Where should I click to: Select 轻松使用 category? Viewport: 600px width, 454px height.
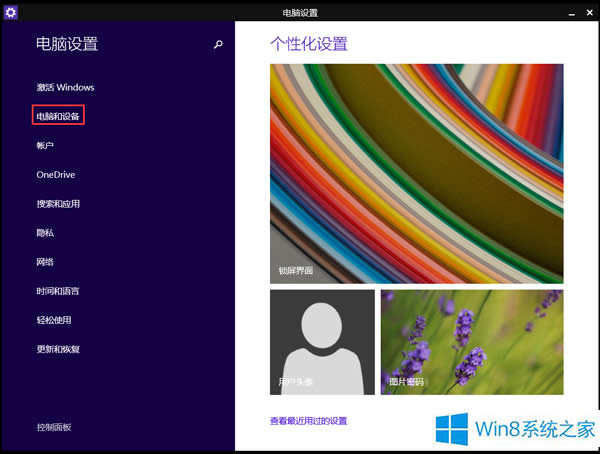pos(54,320)
